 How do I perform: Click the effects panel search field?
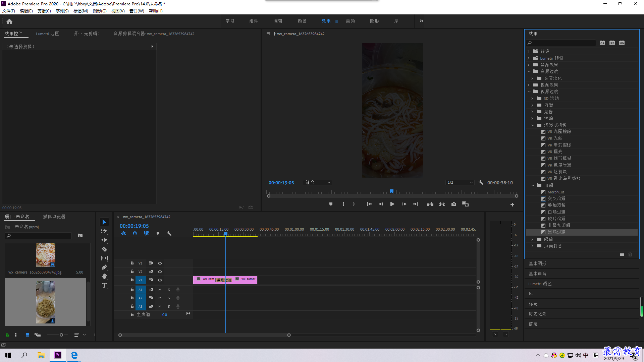[561, 43]
